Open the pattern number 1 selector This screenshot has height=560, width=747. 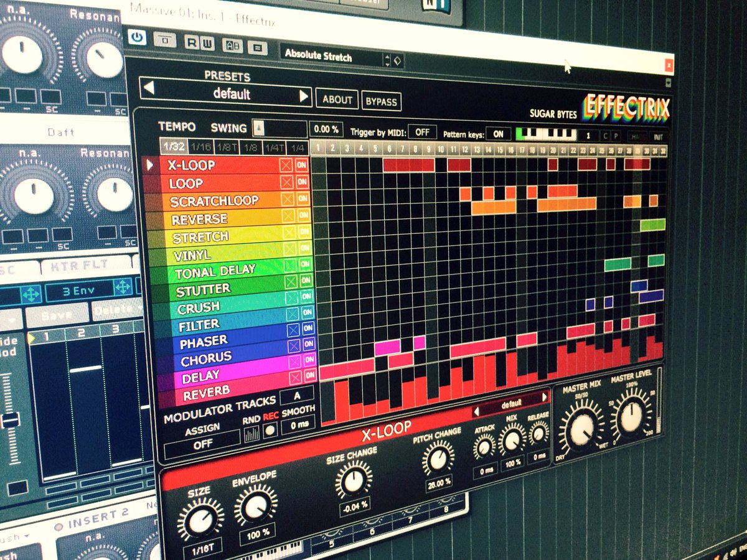tap(588, 135)
